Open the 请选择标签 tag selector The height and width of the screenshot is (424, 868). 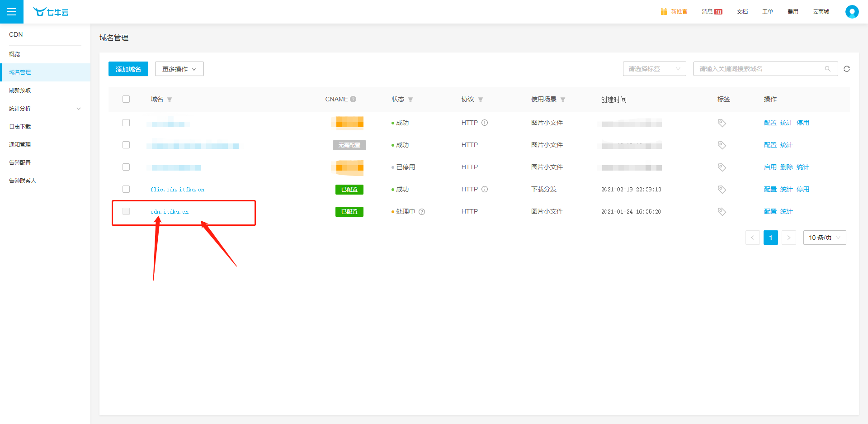pos(655,69)
